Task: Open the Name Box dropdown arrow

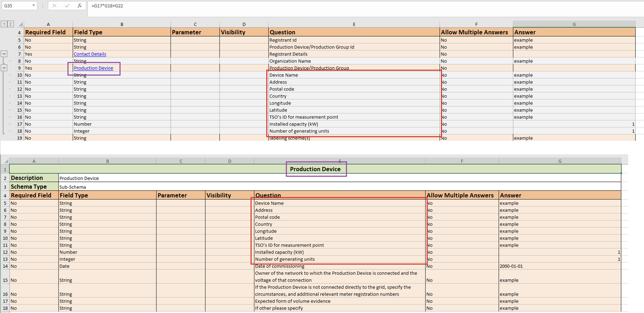Action: tap(33, 6)
